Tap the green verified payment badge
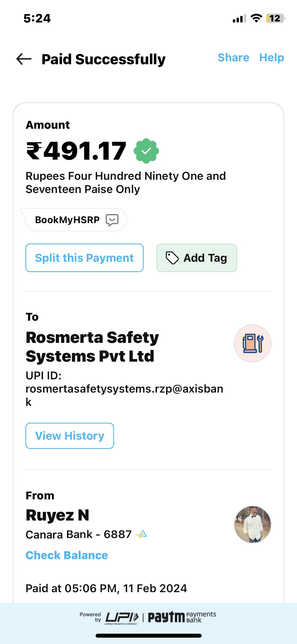 pyautogui.click(x=146, y=151)
